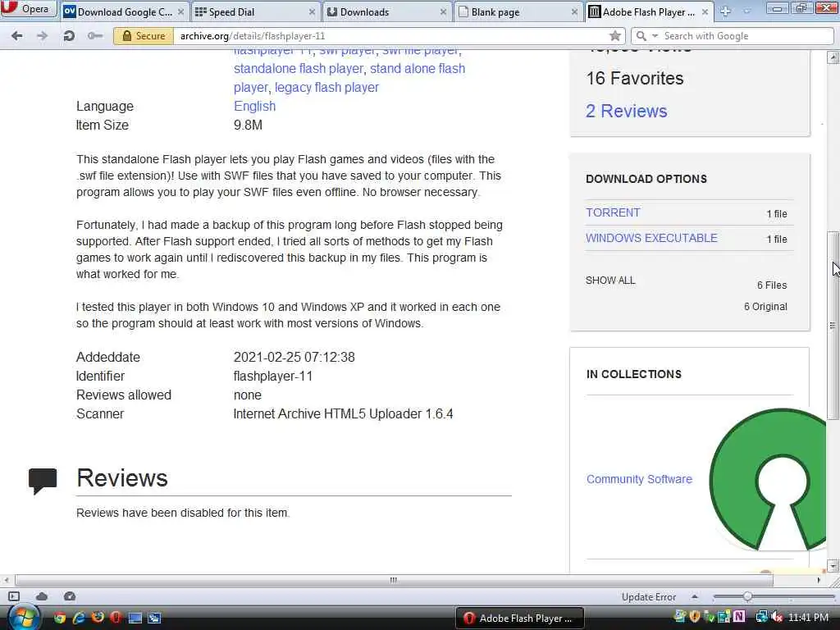Open search engine dropdown arrow
This screenshot has height=630, width=840.
click(x=655, y=36)
